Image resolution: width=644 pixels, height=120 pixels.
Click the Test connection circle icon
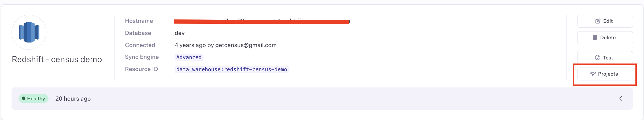point(597,58)
